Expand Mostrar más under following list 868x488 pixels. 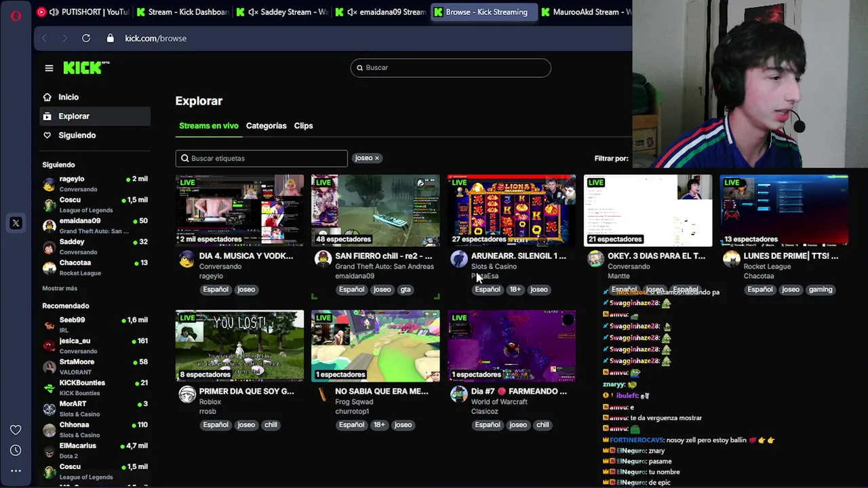(x=60, y=289)
